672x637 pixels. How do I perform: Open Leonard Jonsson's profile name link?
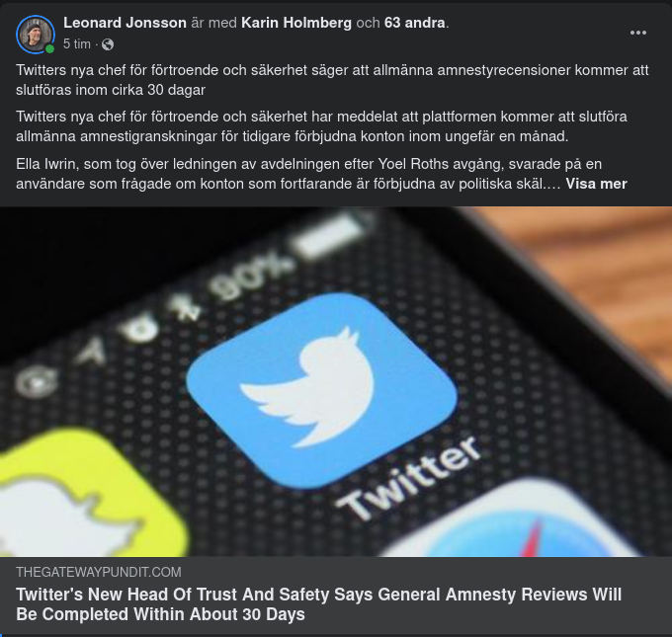click(125, 23)
